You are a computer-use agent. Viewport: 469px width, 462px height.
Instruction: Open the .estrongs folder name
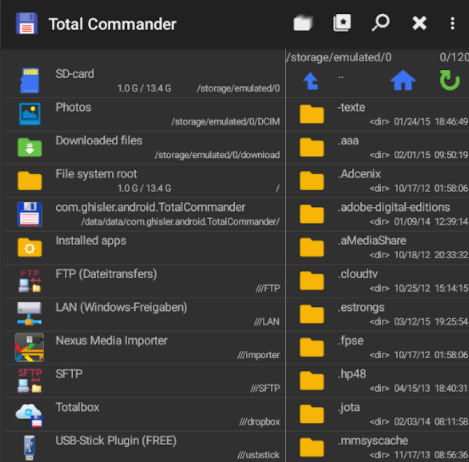point(361,307)
